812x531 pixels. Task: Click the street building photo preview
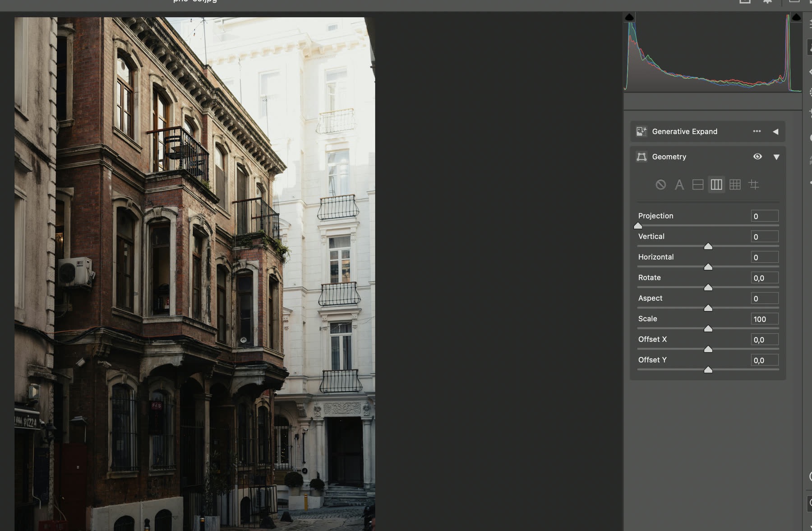click(194, 274)
